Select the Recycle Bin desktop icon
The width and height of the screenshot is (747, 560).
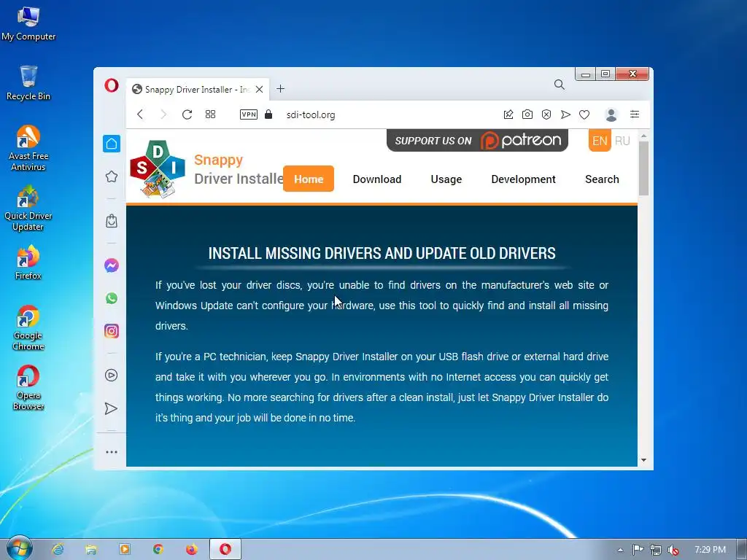[x=28, y=83]
